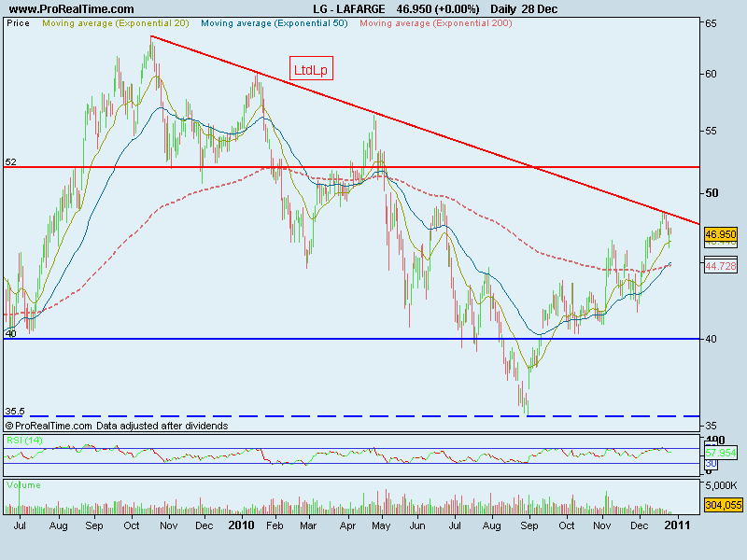Click the 35.5 dashed level label
Screen dimensions: 747x560
click(x=15, y=411)
